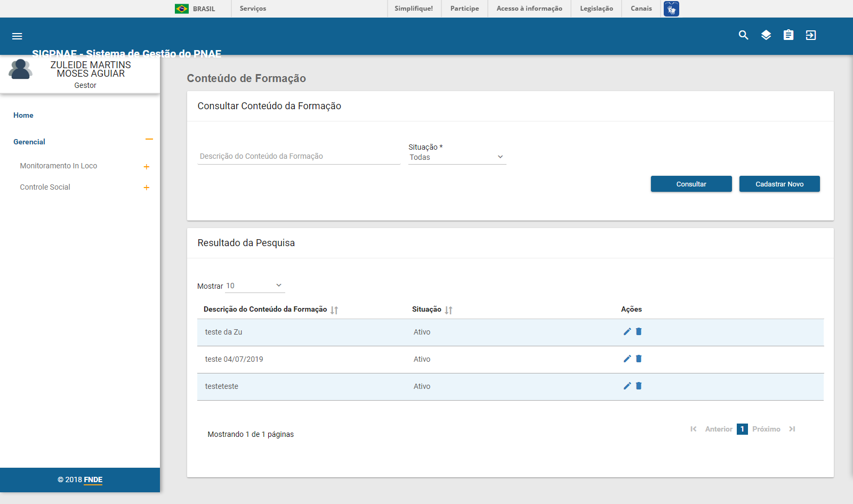Image resolution: width=853 pixels, height=504 pixels.
Task: Collapse the Gerencial menu section
Action: click(x=149, y=140)
